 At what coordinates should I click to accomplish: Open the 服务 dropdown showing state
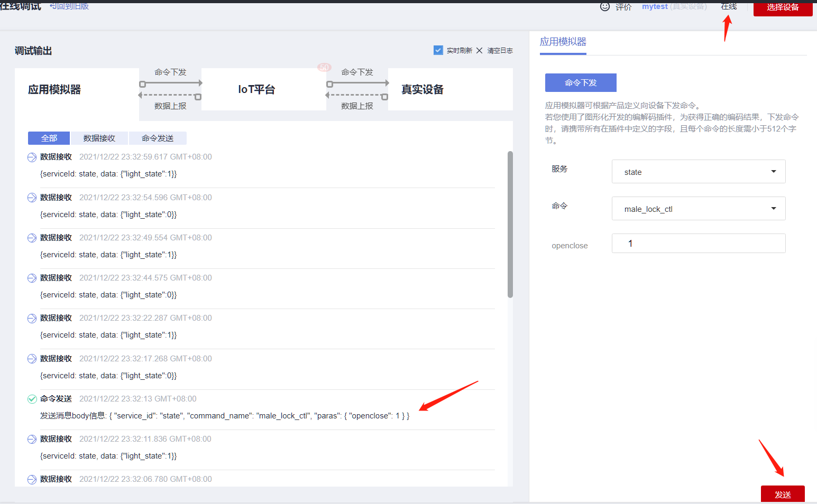pyautogui.click(x=699, y=172)
